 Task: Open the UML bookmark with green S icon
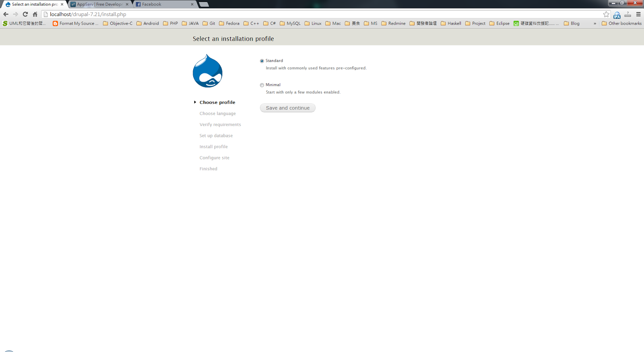(x=24, y=23)
